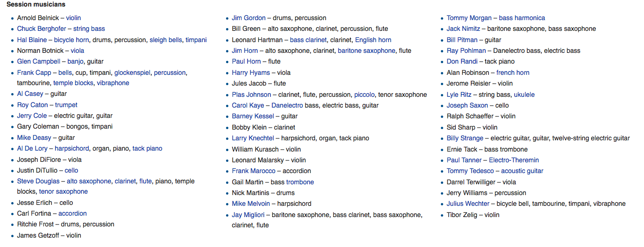Open the bicycle horn link
The image size is (644, 247).
[72, 40]
